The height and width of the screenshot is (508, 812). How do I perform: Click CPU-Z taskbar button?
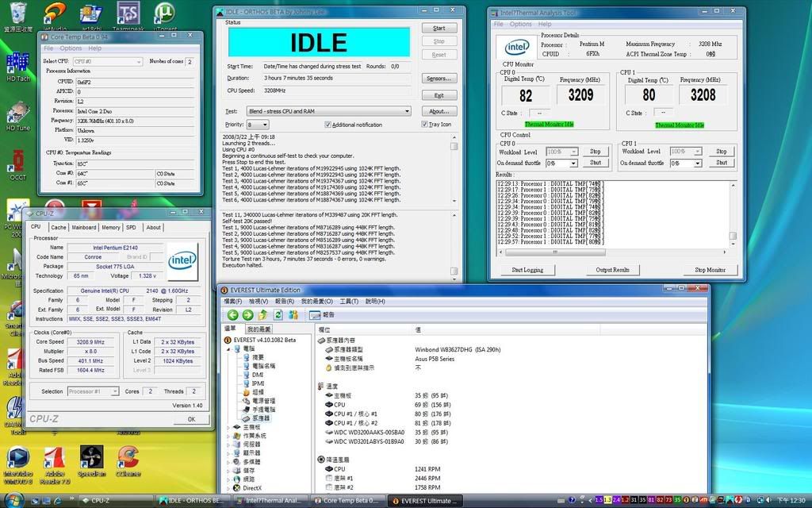(115, 501)
